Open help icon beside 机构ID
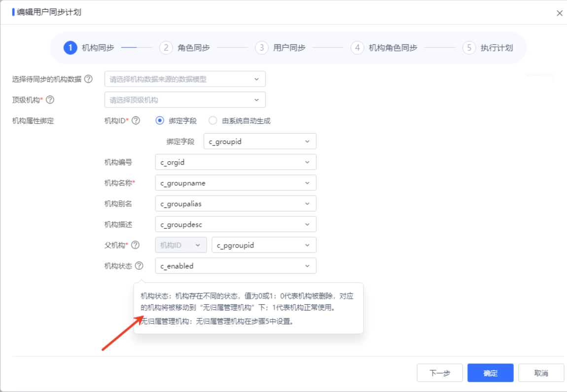The height and width of the screenshot is (392, 567). (136, 120)
